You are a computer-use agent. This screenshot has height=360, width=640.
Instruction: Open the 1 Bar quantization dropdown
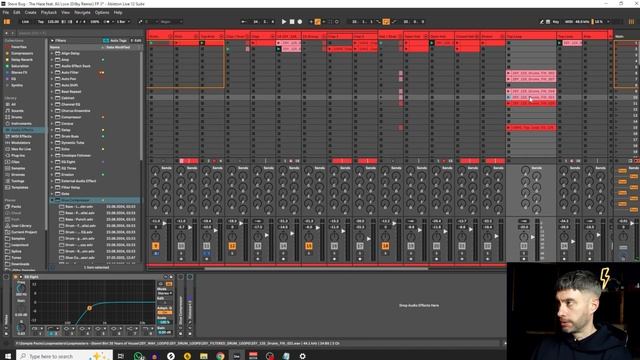point(123,22)
